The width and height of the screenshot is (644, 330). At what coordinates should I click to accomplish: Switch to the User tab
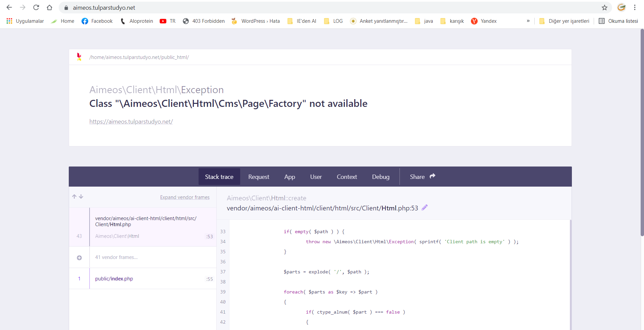click(316, 177)
